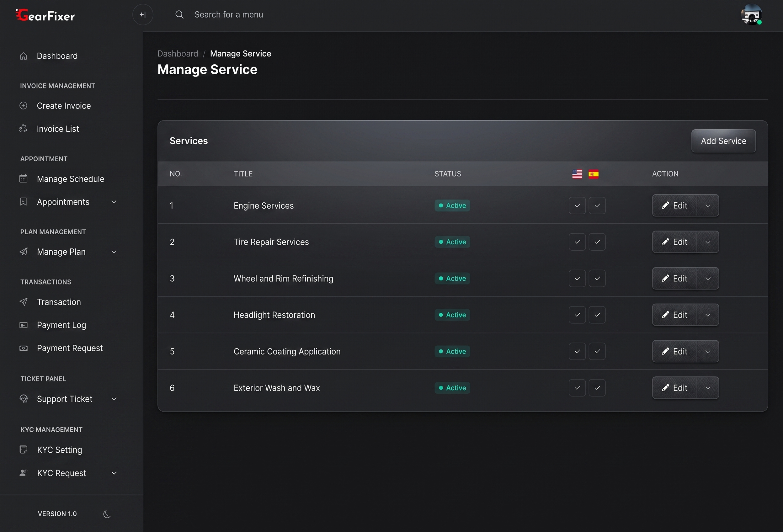Viewport: 783px width, 532px height.
Task: Click the Support Ticket headset icon
Action: (23, 399)
